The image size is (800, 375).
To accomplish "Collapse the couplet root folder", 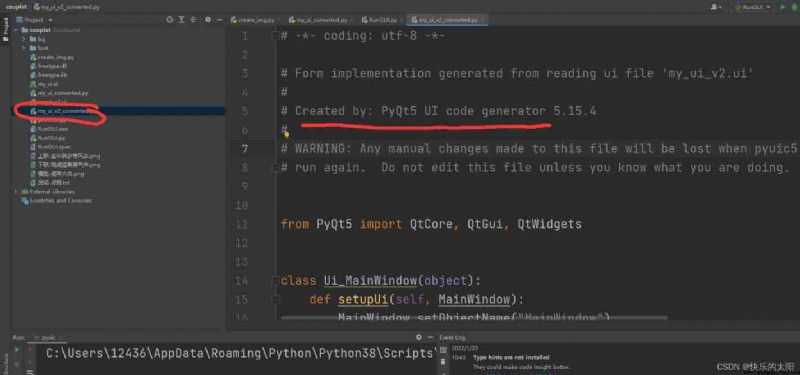I will pyautogui.click(x=16, y=30).
